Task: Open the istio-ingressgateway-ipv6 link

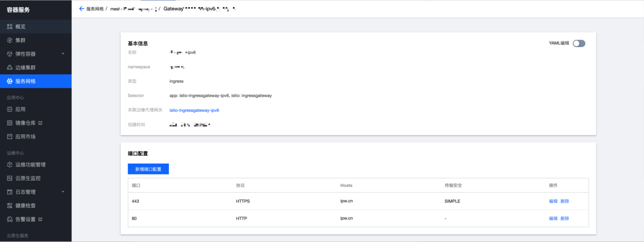Action: tap(194, 110)
